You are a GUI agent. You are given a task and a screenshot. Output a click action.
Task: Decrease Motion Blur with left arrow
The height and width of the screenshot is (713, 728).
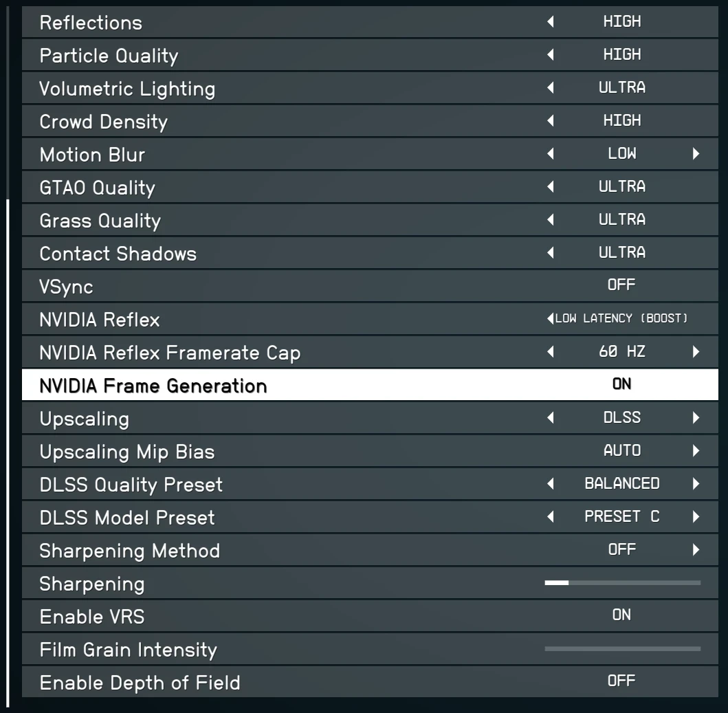pyautogui.click(x=550, y=155)
